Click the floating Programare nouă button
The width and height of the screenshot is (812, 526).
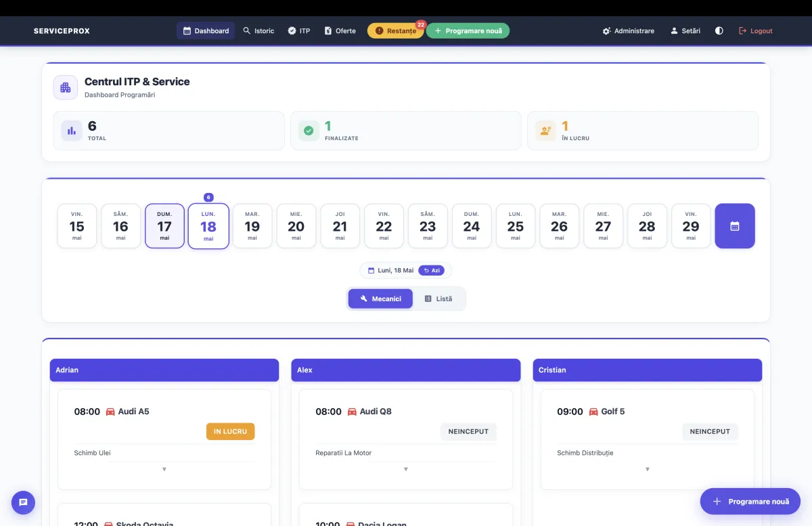pos(750,502)
